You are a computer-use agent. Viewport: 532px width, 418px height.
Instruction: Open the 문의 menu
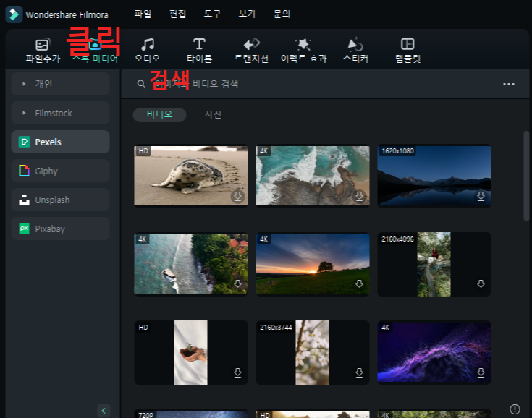point(282,14)
